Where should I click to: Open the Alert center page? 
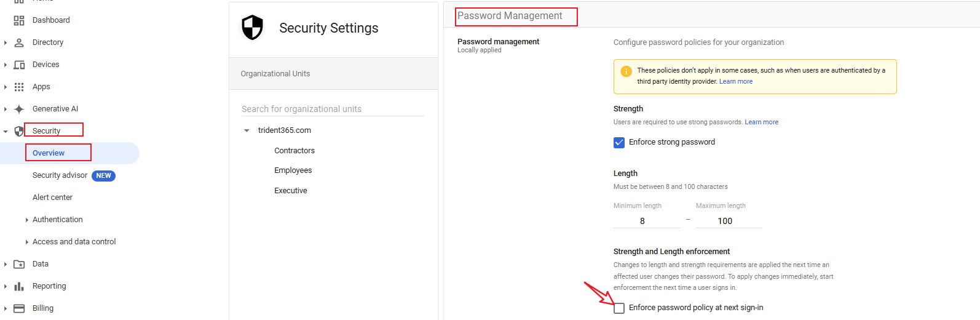point(52,198)
